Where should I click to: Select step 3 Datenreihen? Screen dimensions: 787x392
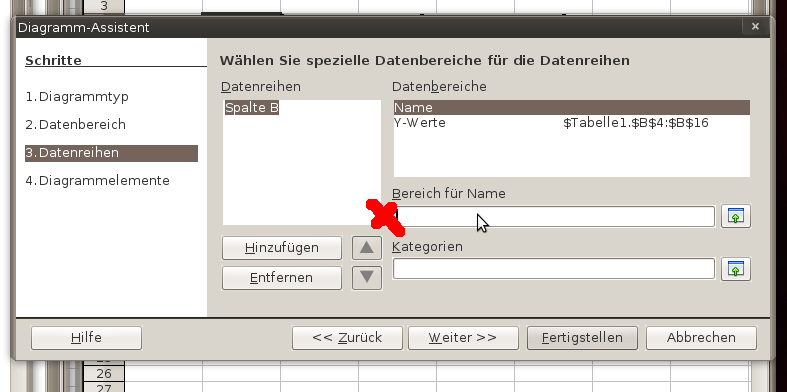111,153
